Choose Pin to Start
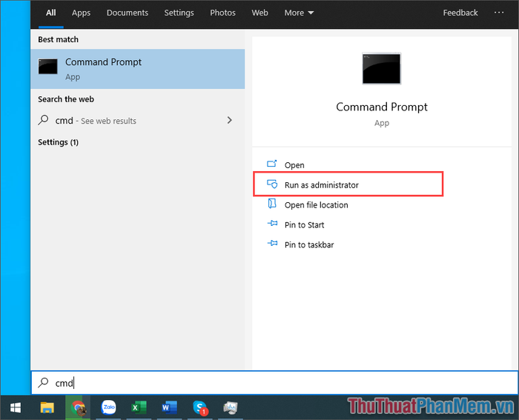The width and height of the screenshot is (519, 420). (304, 225)
